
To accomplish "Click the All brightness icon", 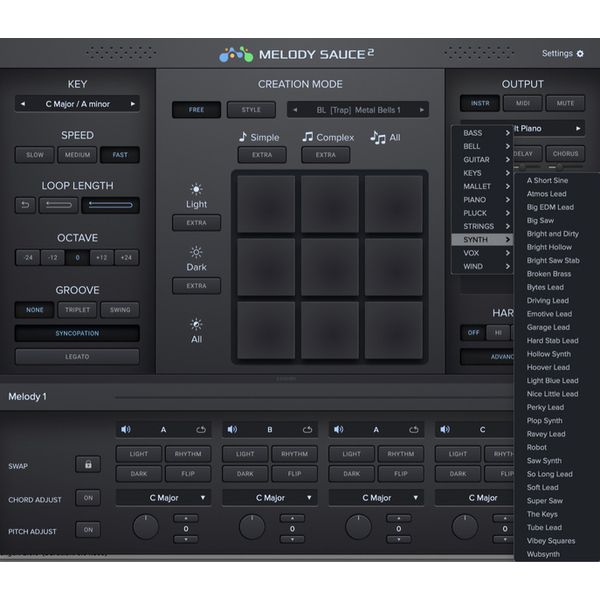I will (x=196, y=324).
